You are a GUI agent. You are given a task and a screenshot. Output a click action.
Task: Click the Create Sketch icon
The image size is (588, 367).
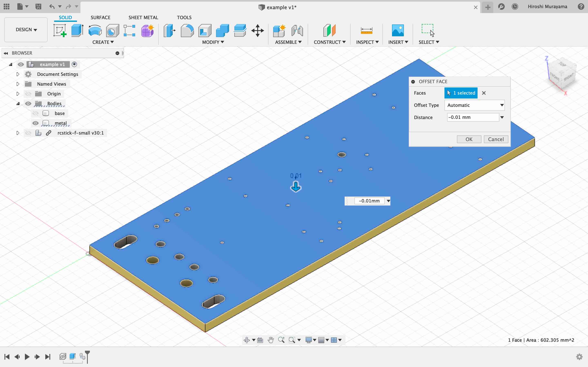(60, 30)
